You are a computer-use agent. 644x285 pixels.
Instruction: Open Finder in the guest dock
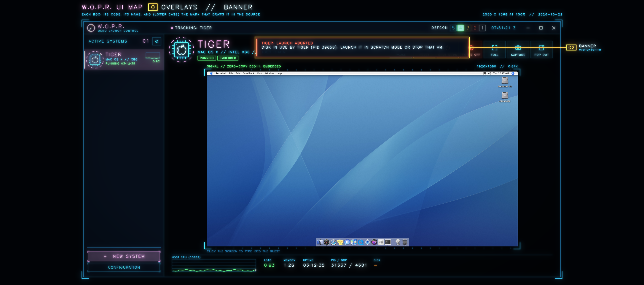coord(320,242)
